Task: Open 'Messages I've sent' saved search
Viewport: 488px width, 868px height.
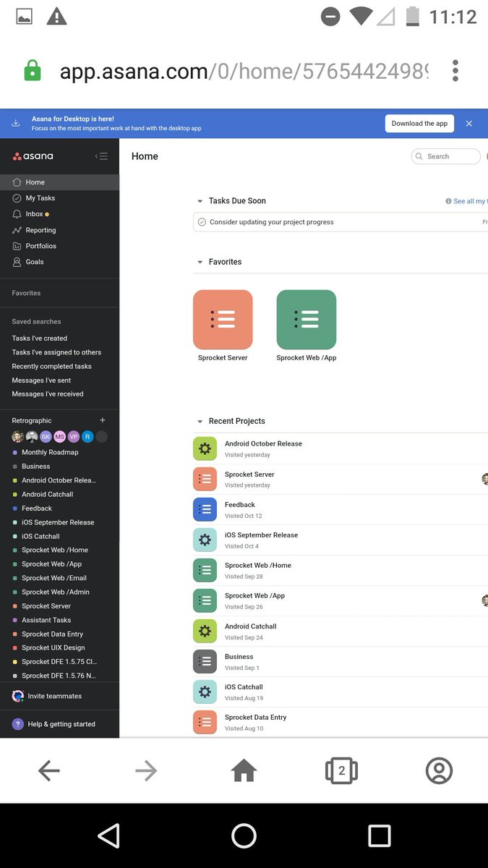Action: pyautogui.click(x=41, y=380)
